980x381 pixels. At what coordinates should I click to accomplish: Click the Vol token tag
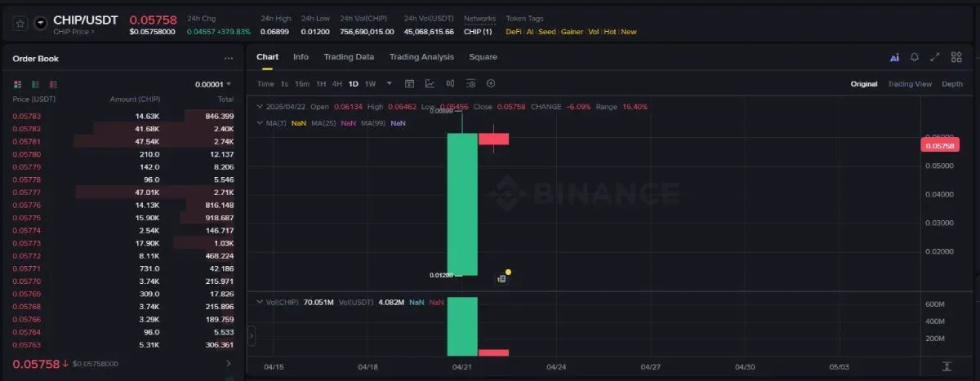(x=594, y=32)
